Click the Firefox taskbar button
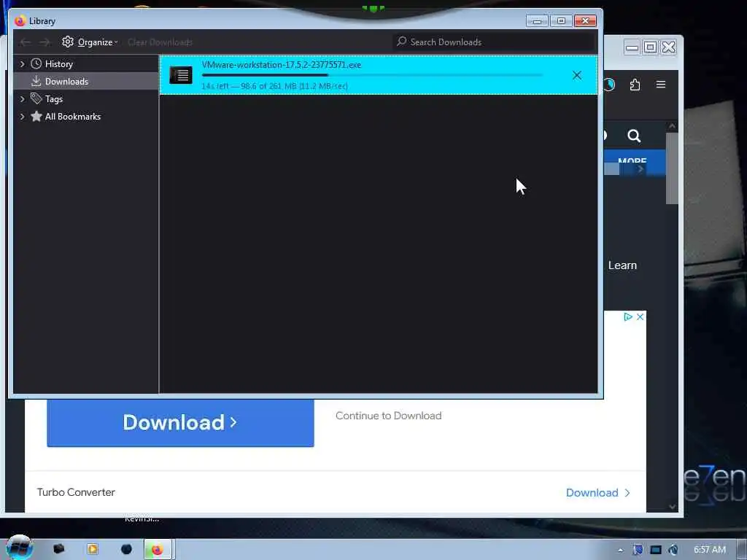The width and height of the screenshot is (747, 560). (x=158, y=550)
